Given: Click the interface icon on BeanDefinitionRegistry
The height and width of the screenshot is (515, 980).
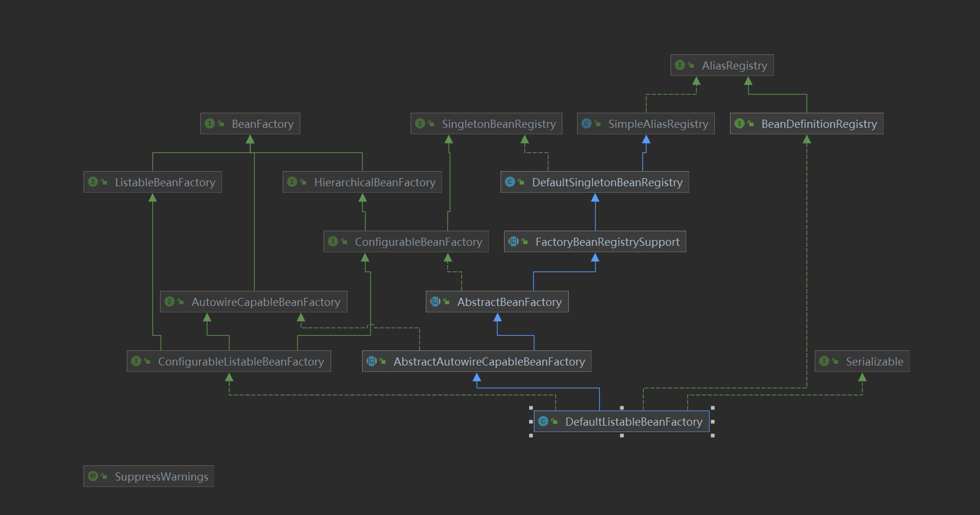Looking at the screenshot, I should [739, 123].
